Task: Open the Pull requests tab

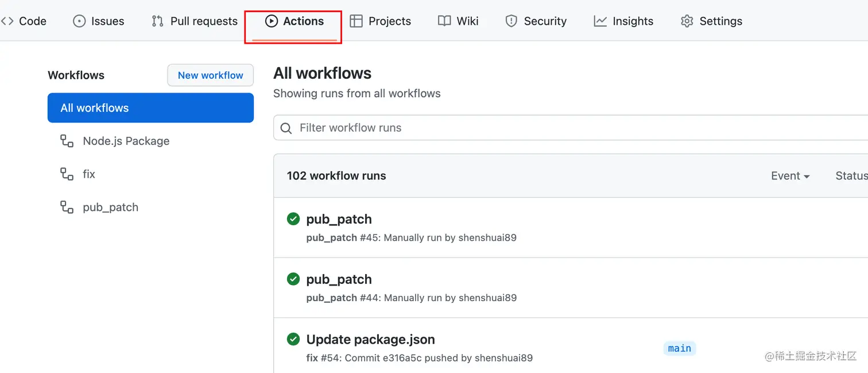Action: click(195, 21)
